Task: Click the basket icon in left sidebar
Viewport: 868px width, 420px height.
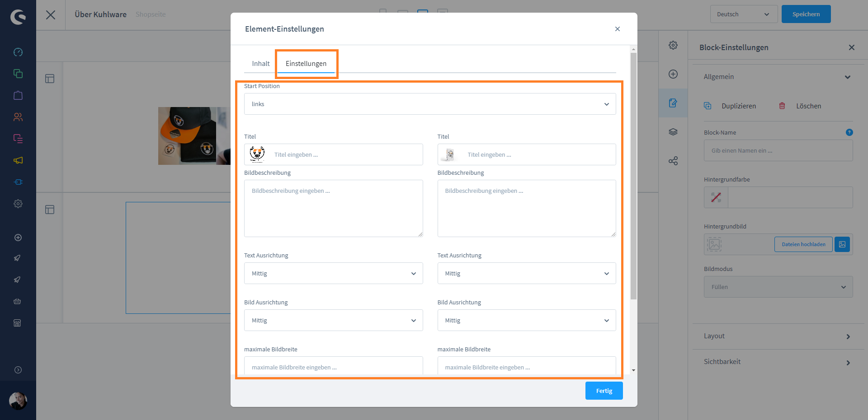Action: point(17,301)
